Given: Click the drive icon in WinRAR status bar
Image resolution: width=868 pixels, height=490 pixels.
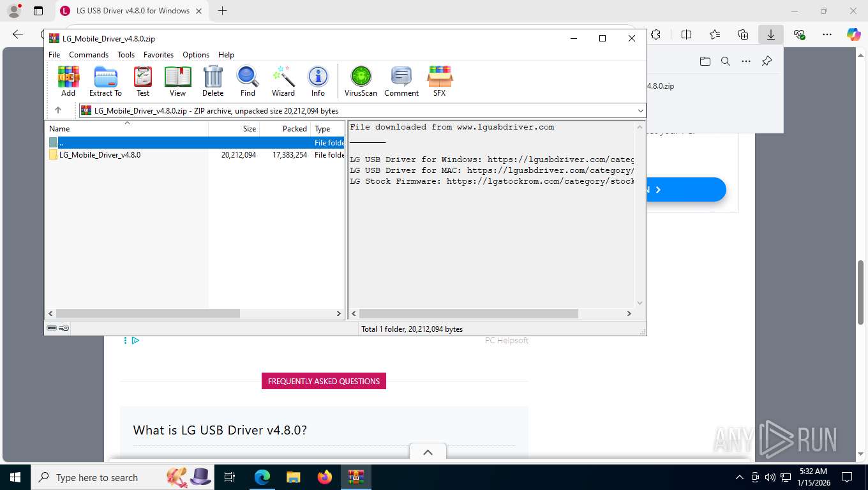Looking at the screenshot, I should (x=52, y=329).
